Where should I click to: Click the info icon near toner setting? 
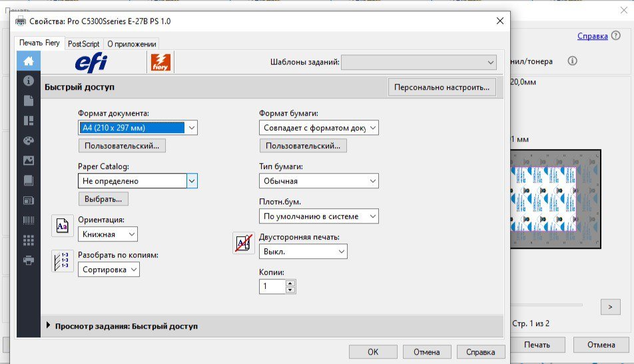(x=572, y=61)
